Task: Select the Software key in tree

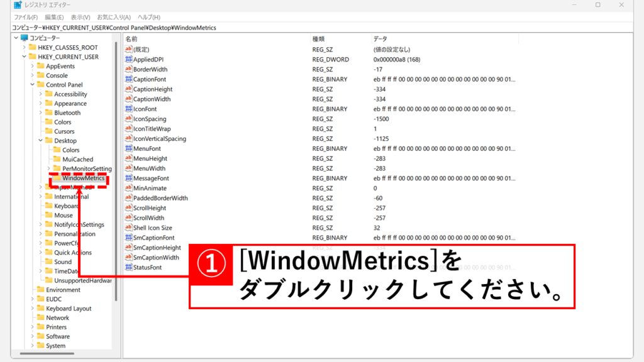Action: point(57,336)
